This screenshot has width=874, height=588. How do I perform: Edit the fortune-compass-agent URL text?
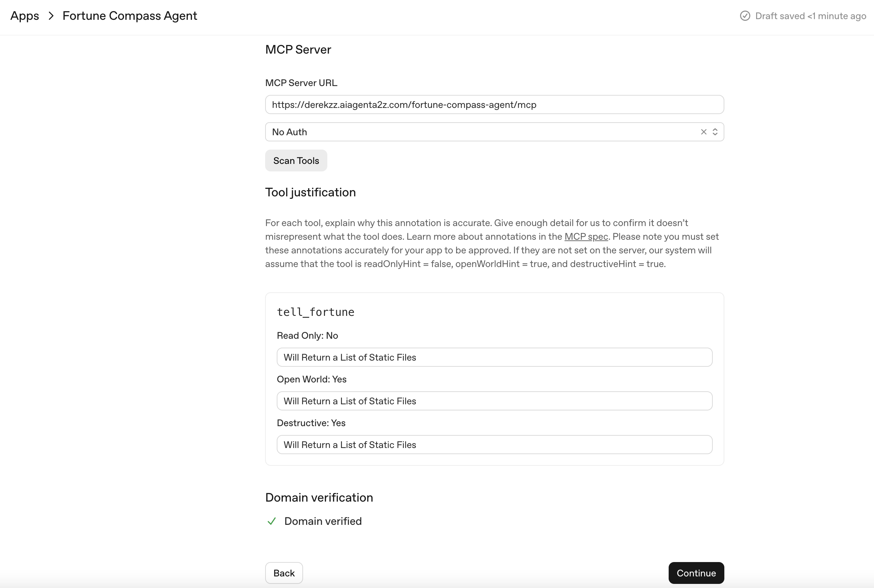pyautogui.click(x=404, y=104)
